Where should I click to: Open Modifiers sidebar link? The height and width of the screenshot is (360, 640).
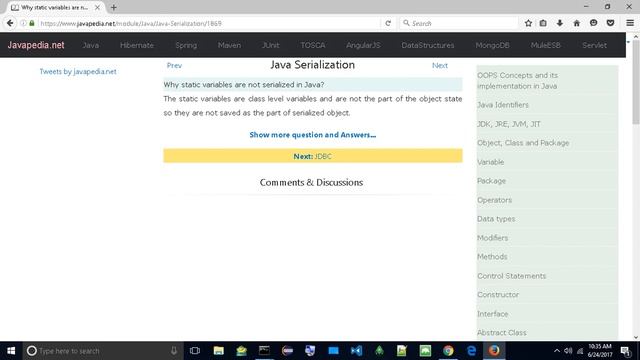[493, 238]
